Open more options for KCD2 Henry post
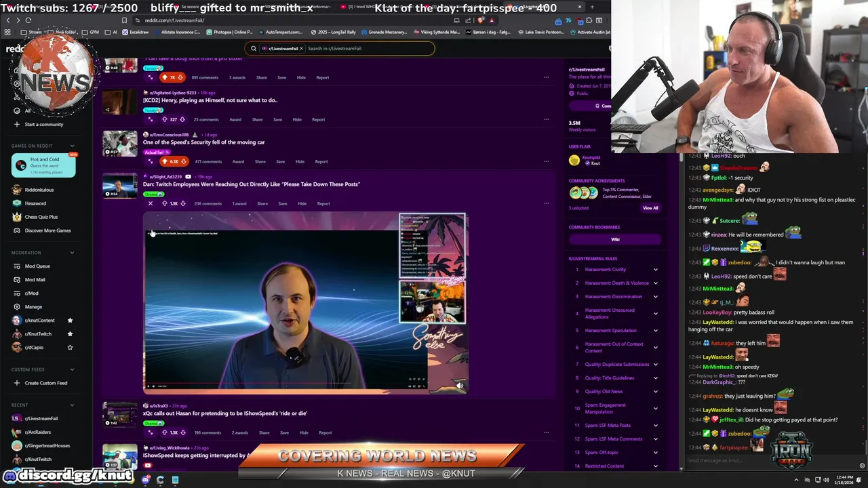Viewport: 868px width, 488px height. tap(546, 119)
